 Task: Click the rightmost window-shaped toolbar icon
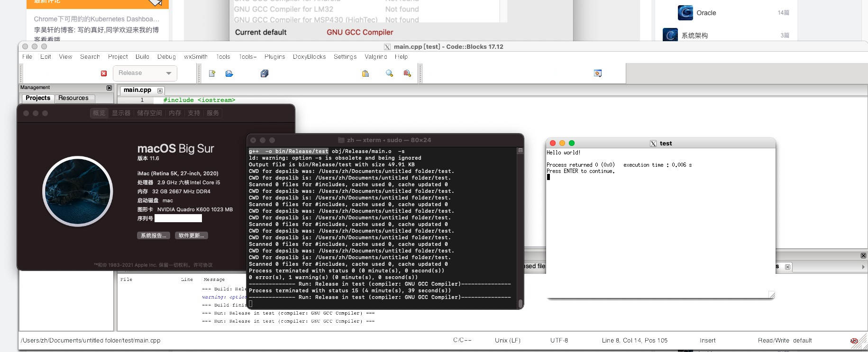tap(598, 73)
